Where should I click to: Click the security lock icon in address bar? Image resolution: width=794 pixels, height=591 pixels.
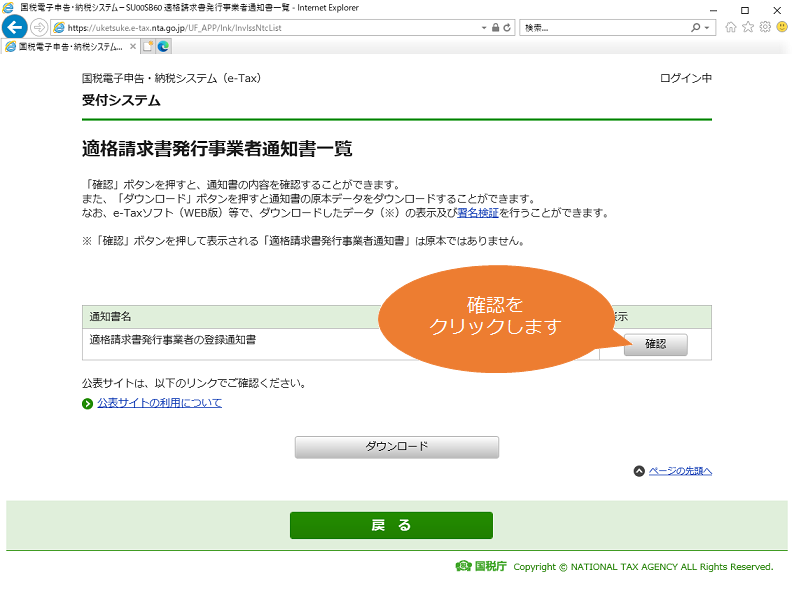[x=496, y=28]
